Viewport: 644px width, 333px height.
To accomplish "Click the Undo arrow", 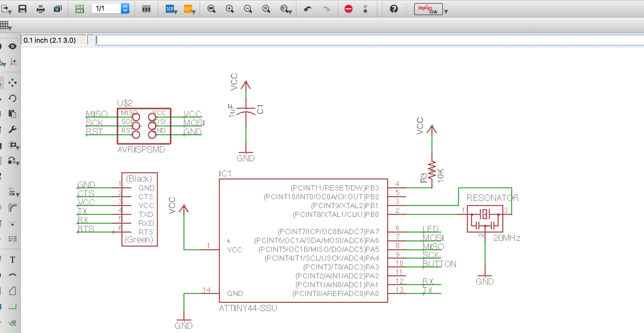I will (308, 9).
